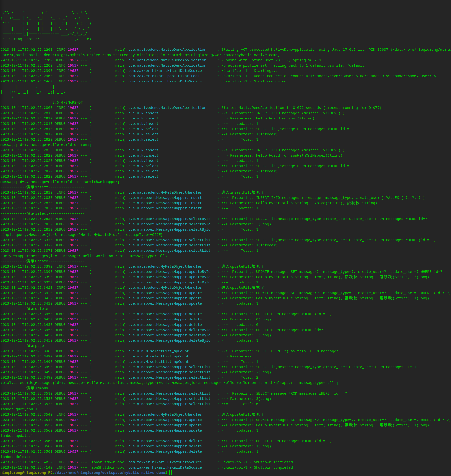The image size is (451, 476).
Task: Click the '演示select' separator line
Action: [42, 213]
